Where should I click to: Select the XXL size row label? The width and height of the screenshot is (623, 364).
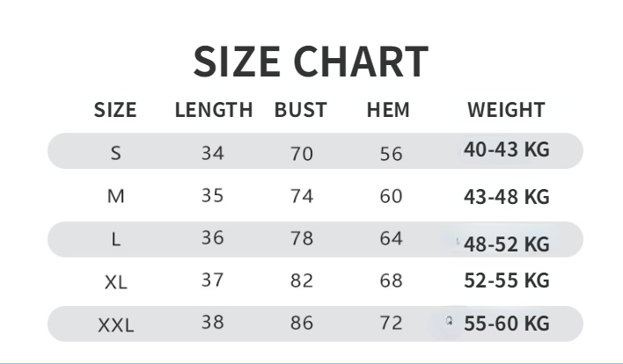(x=115, y=325)
